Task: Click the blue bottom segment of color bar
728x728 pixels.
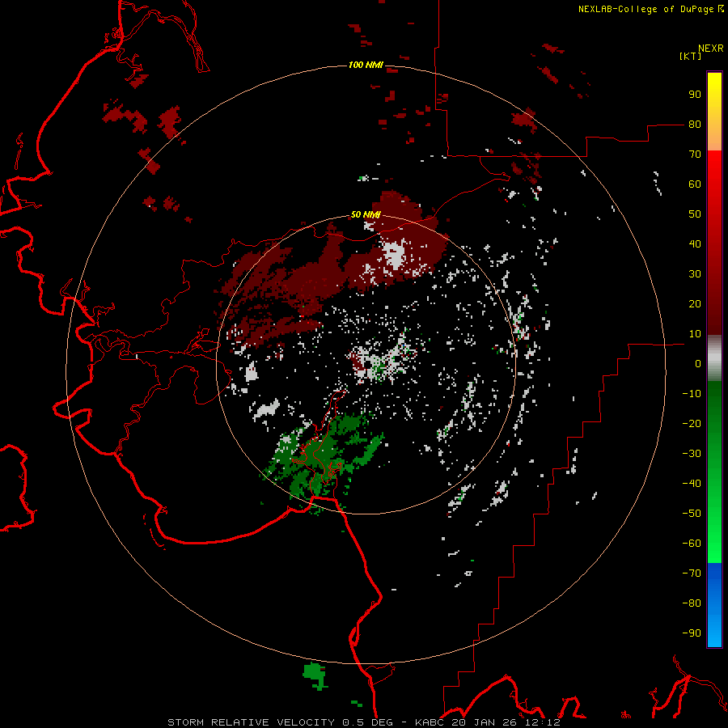Action: point(714,605)
